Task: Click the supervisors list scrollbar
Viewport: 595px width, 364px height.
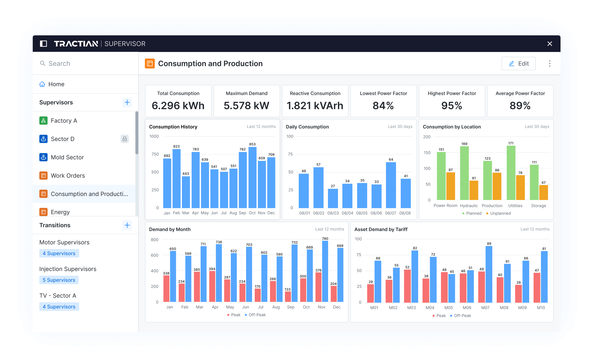Action: pyautogui.click(x=137, y=133)
